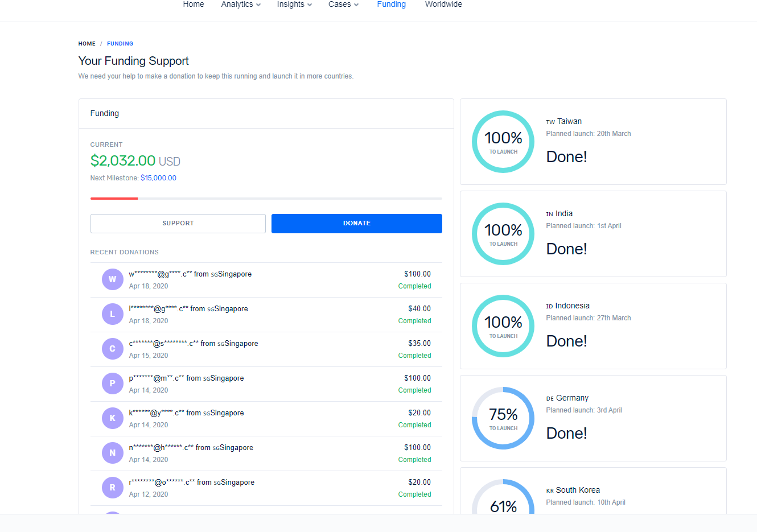Click the $15,000.00 next milestone link
Viewport: 757px width, 532px height.
(x=158, y=178)
